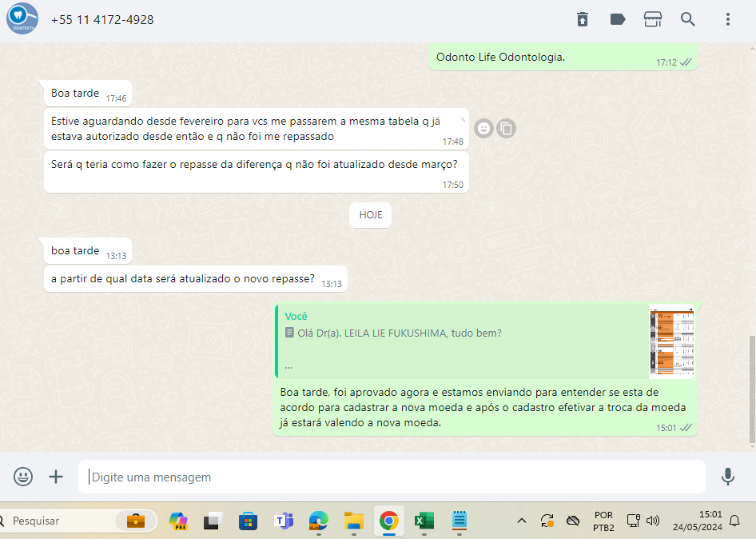
Task: Open Copilot PRE from taskbar
Action: [x=178, y=521]
